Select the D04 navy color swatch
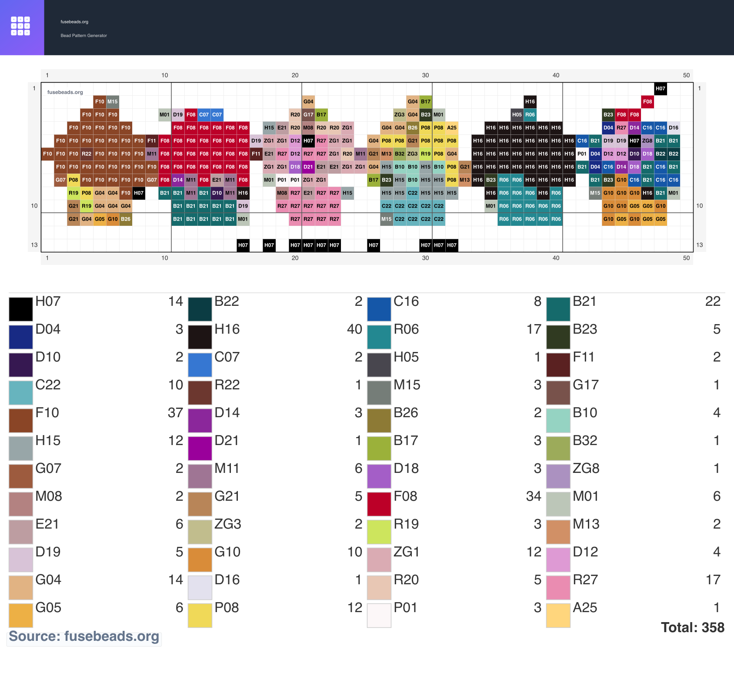The image size is (734, 700). 21,337
